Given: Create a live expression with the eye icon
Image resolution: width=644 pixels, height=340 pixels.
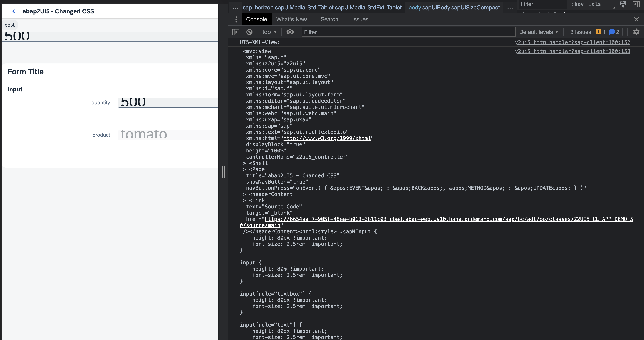Looking at the screenshot, I should click(x=290, y=32).
